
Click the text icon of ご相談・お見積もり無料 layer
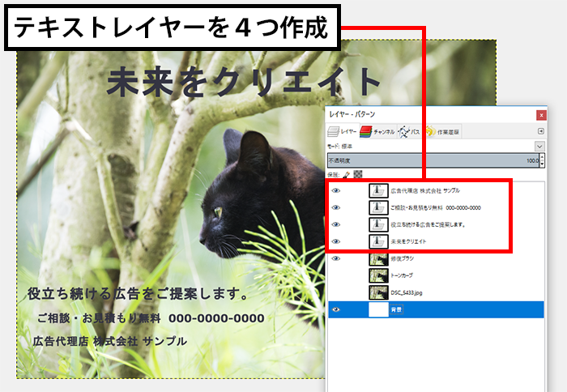click(x=378, y=207)
